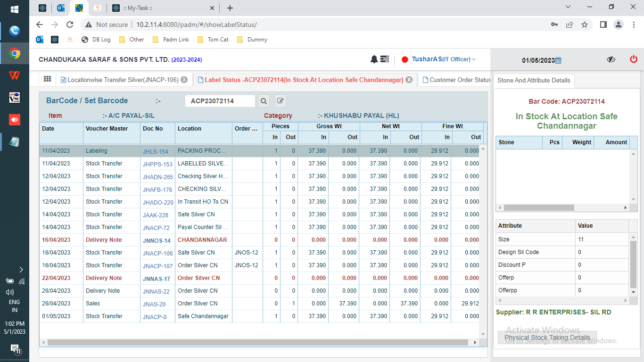Open VNC viewer from taskbar
The height and width of the screenshot is (362, 644).
pos(14,98)
